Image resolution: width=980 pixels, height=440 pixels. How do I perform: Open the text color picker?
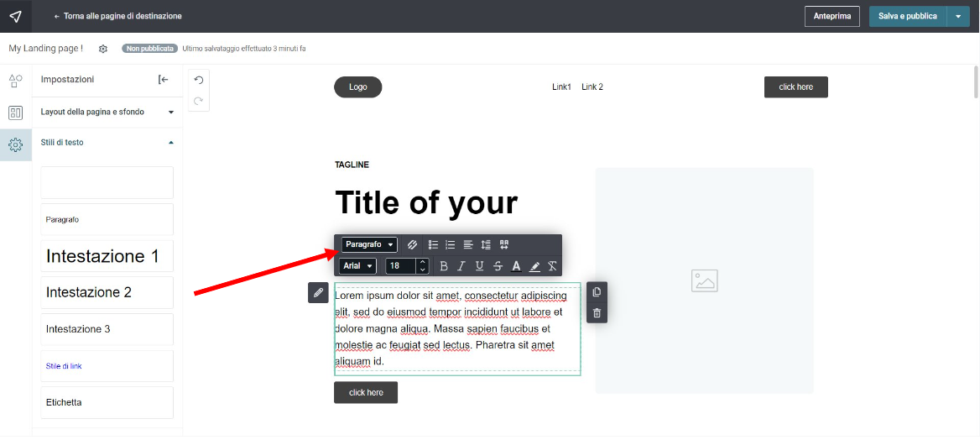click(516, 266)
